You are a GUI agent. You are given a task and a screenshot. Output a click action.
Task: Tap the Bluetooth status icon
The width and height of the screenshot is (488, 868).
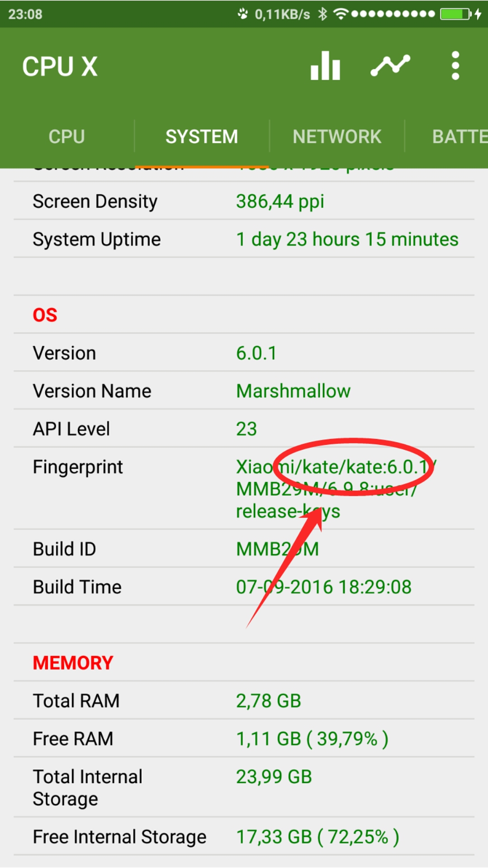pyautogui.click(x=322, y=14)
